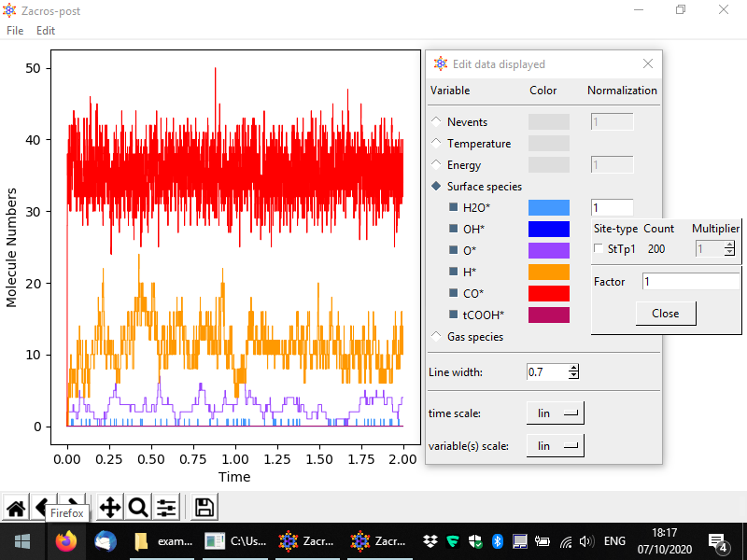747x560 pixels.
Task: Open Thunderbird from the taskbar
Action: coord(105,541)
